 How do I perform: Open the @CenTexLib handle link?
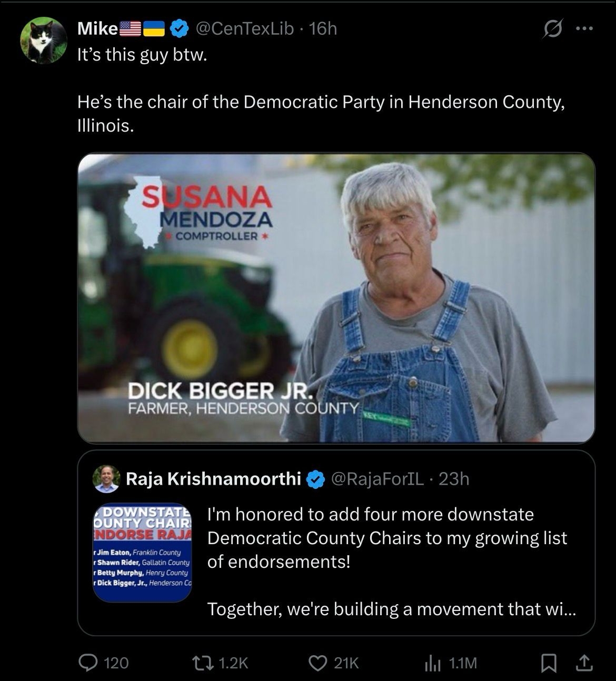244,28
